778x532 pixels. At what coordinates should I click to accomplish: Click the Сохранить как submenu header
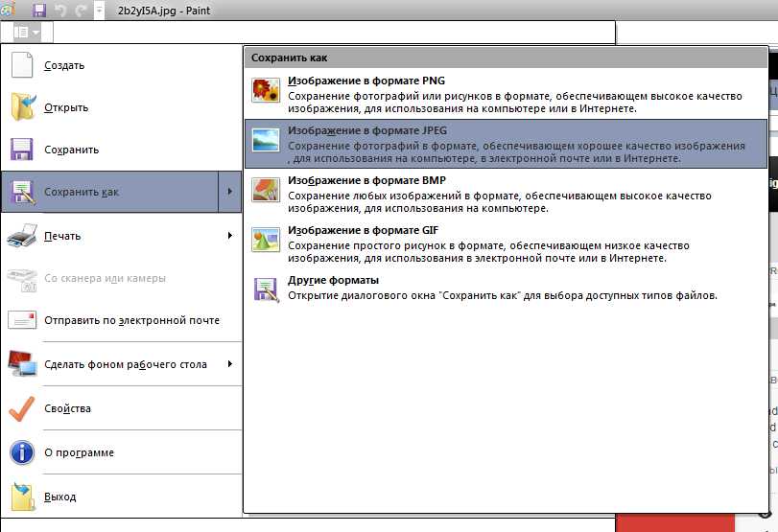coord(506,58)
